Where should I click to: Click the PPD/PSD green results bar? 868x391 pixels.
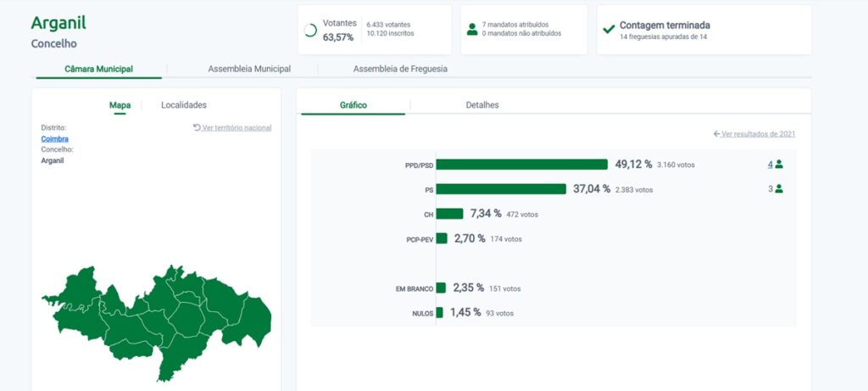[x=521, y=165]
